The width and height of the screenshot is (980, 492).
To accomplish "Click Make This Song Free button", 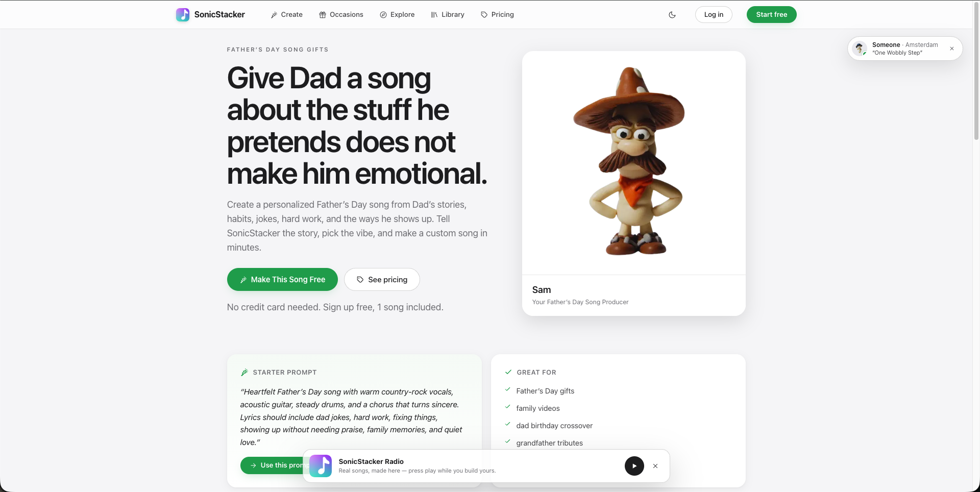I will pos(282,279).
